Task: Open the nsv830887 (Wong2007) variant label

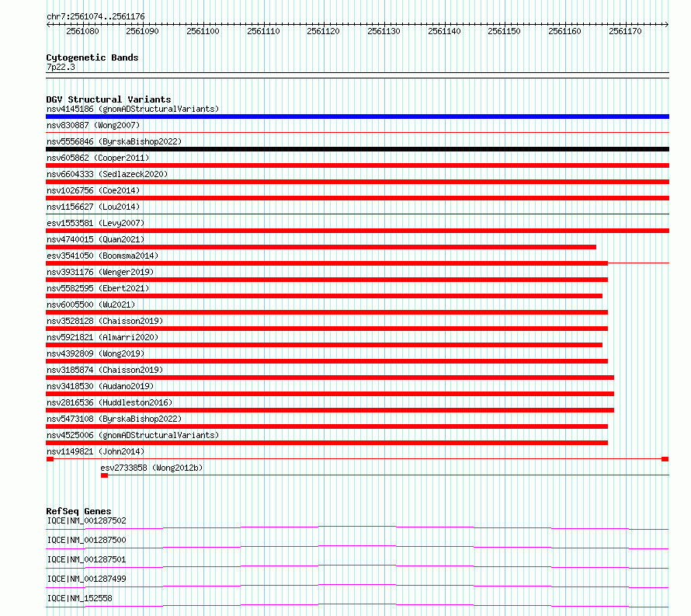Action: pyautogui.click(x=93, y=125)
